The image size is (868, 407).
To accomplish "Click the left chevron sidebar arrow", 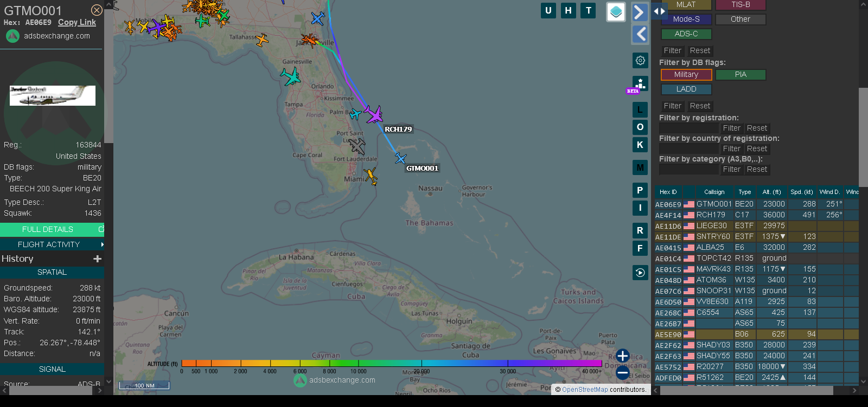I will point(640,34).
